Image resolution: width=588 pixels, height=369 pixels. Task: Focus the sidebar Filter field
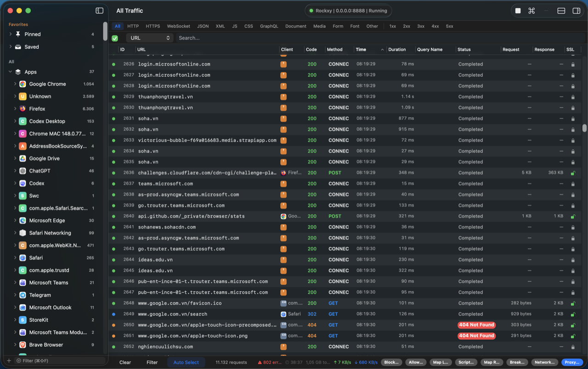(61, 361)
